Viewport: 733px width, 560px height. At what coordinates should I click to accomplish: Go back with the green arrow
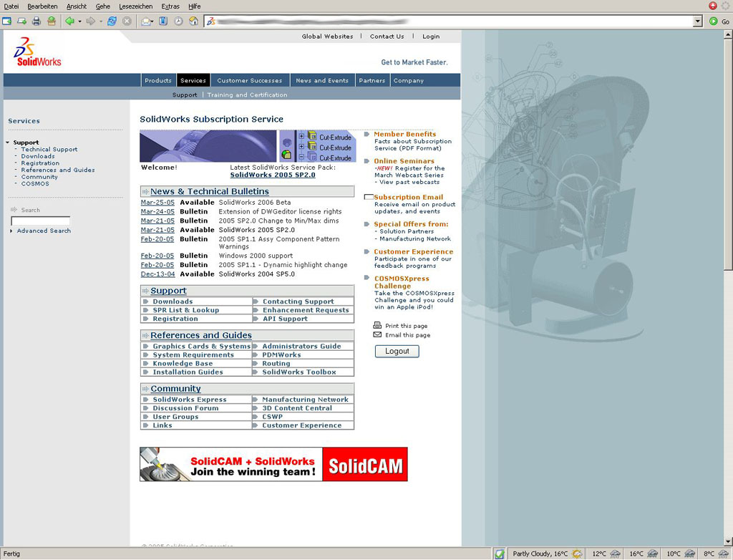69,21
